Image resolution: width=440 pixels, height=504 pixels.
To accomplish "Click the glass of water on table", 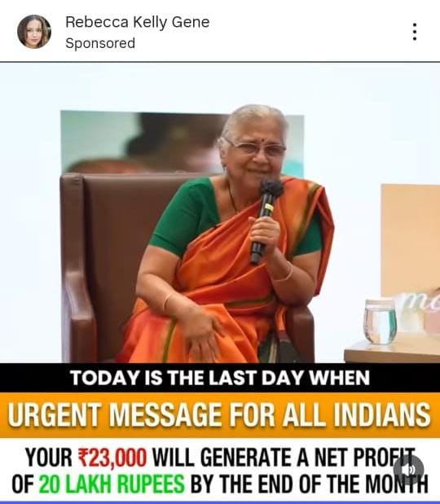I will click(380, 321).
